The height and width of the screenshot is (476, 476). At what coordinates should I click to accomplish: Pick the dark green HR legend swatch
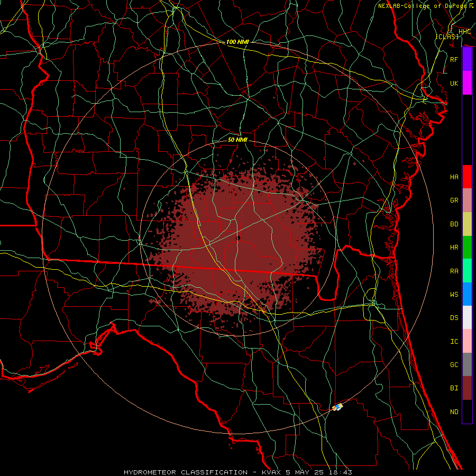pyautogui.click(x=467, y=247)
